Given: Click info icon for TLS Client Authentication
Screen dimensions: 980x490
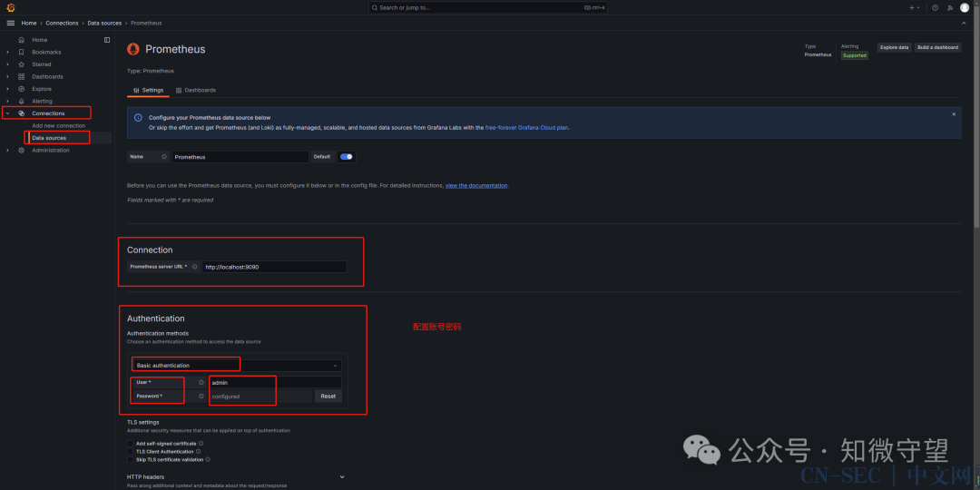Looking at the screenshot, I should [x=199, y=451].
